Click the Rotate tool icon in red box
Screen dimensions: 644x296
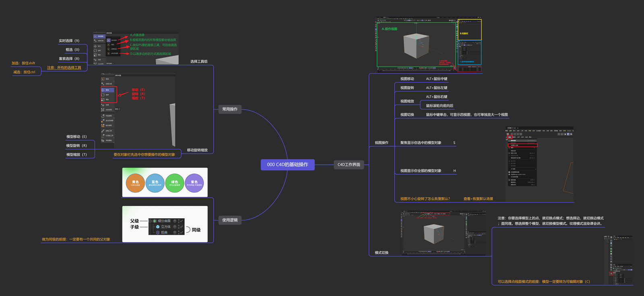click(x=103, y=95)
